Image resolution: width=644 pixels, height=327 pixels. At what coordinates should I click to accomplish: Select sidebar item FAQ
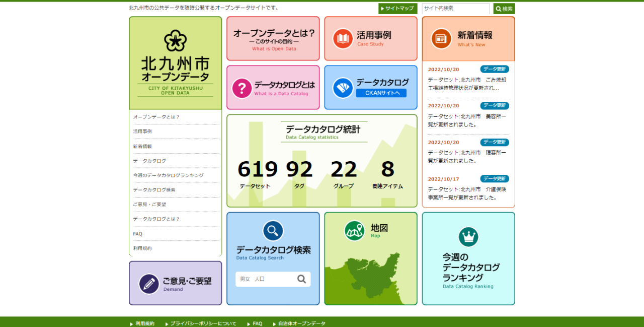click(x=175, y=234)
